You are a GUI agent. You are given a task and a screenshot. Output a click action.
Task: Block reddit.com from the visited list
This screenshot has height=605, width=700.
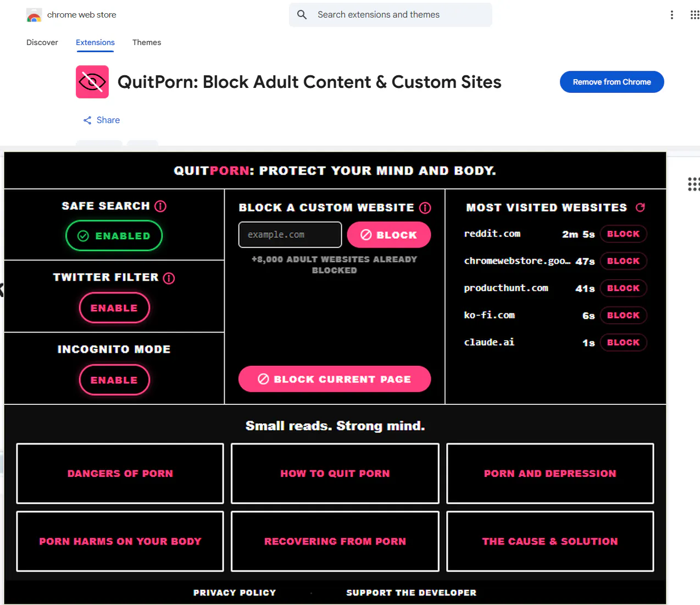pyautogui.click(x=623, y=234)
